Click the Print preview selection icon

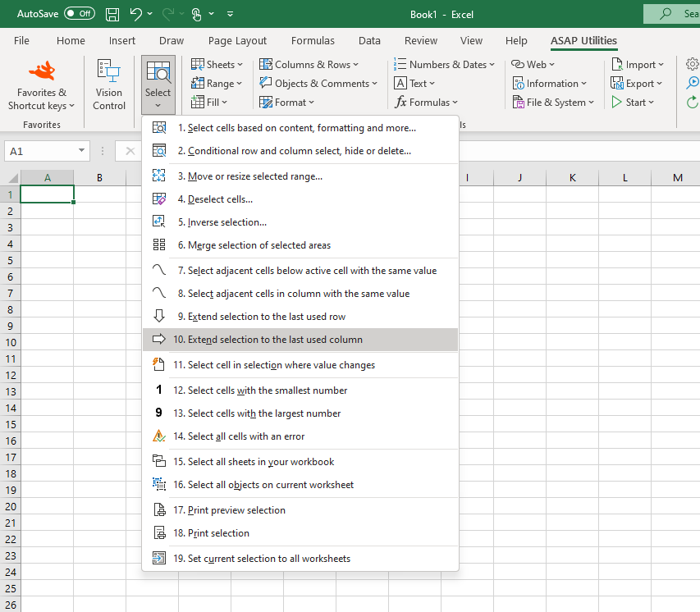(159, 509)
